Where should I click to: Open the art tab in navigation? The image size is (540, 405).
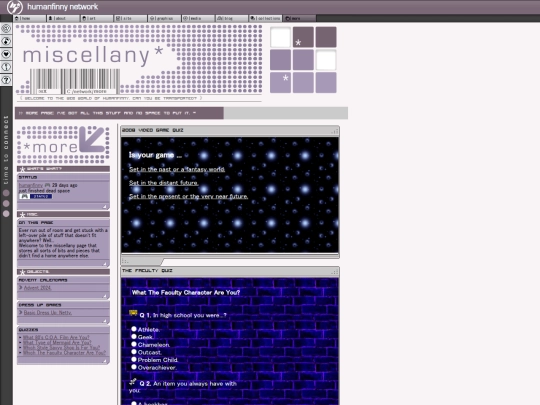[97, 18]
